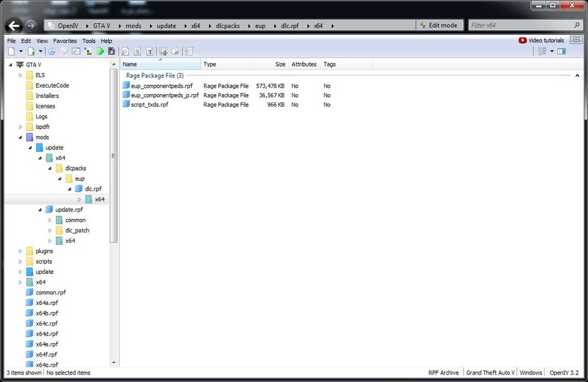Screen dimensions: 588x382
Task: Click the text lines document toolbar icon
Action: [138, 51]
